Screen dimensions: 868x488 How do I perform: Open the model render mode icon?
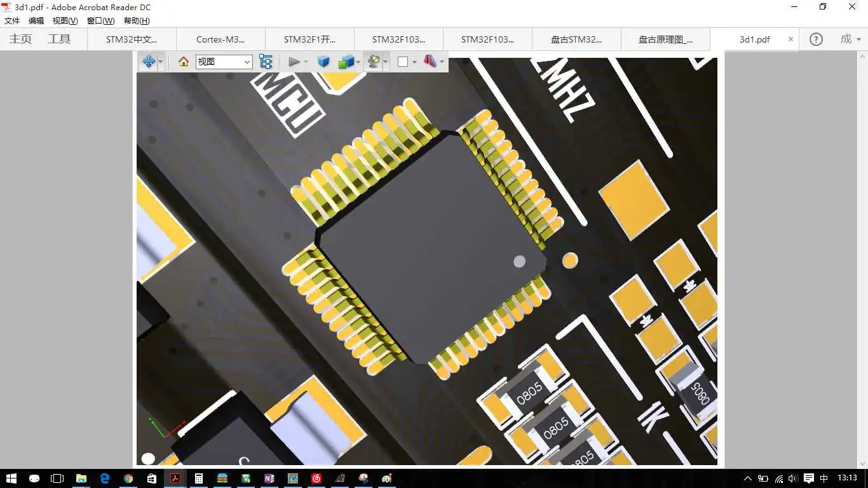click(x=346, y=62)
